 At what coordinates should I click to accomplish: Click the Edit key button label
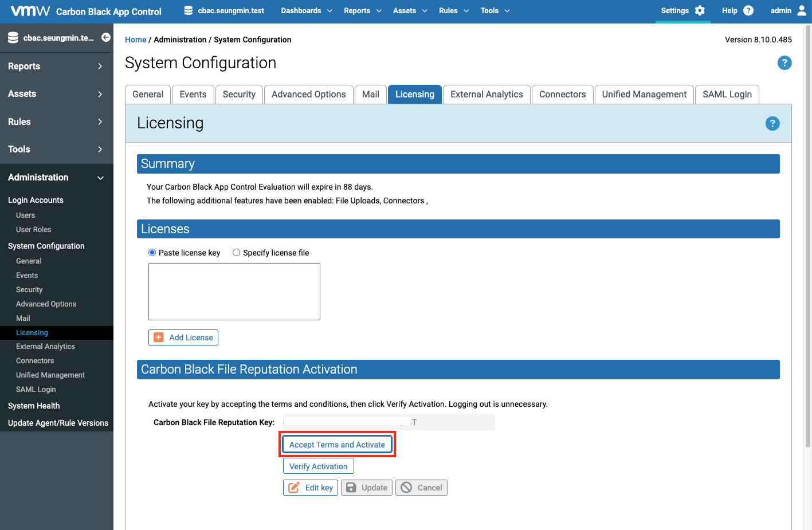tap(319, 488)
